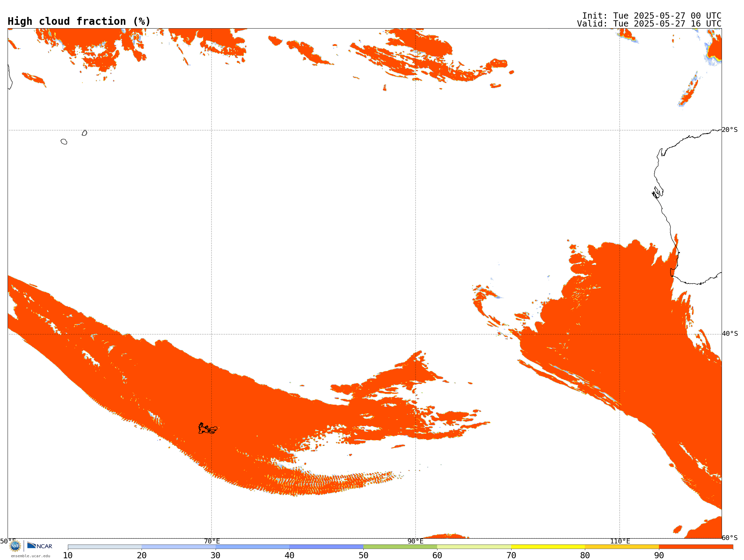Click the colorbar tick label 90
Image resolution: width=744 pixels, height=560 pixels.
[x=659, y=555]
